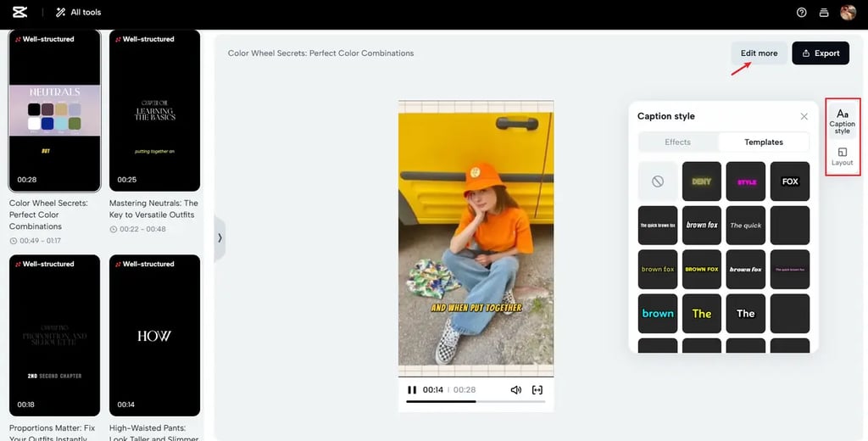Select the Color Wheel Secrets clip thumbnail
868x441 pixels.
coord(55,111)
